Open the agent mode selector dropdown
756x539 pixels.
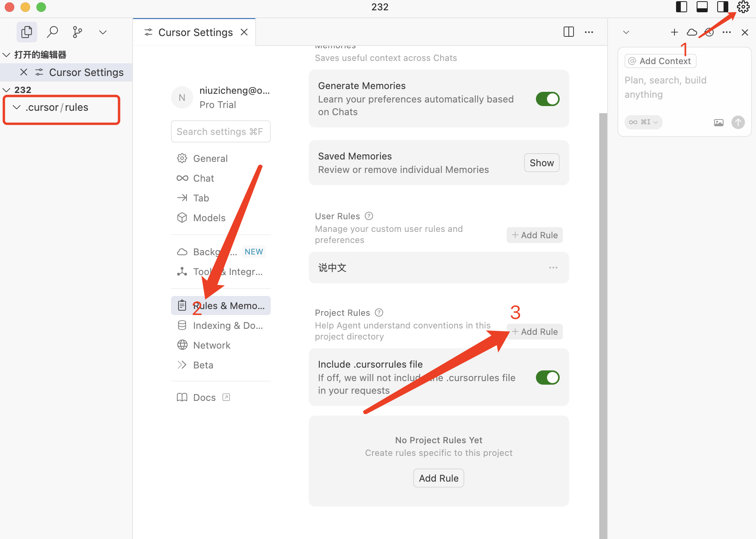[x=643, y=122]
